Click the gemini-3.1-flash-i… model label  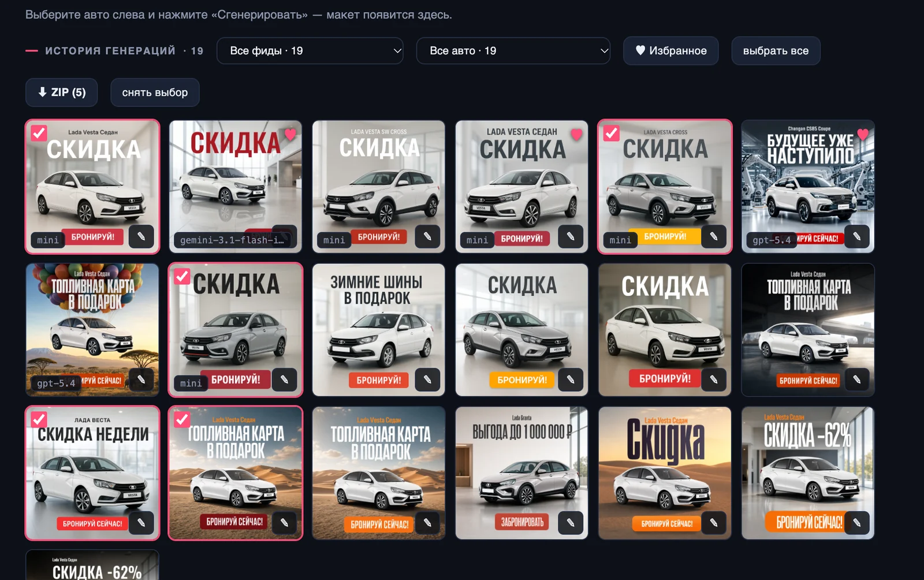[232, 240]
